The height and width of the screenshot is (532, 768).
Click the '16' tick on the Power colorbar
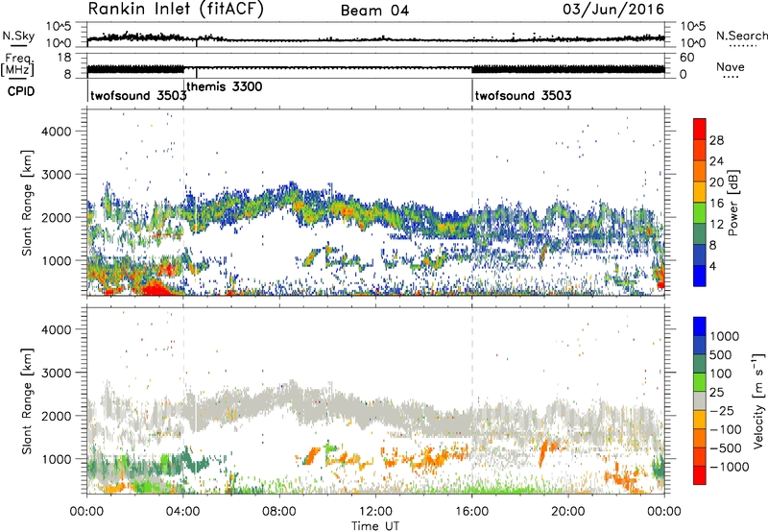click(x=716, y=204)
